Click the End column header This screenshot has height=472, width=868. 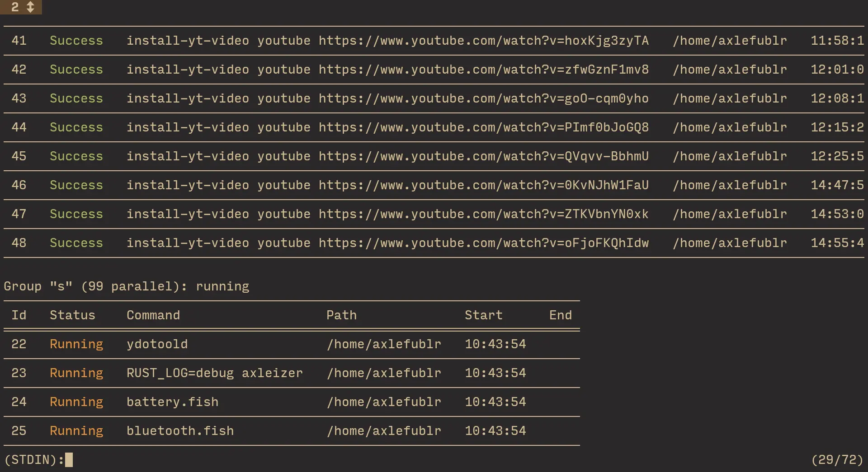click(x=560, y=315)
